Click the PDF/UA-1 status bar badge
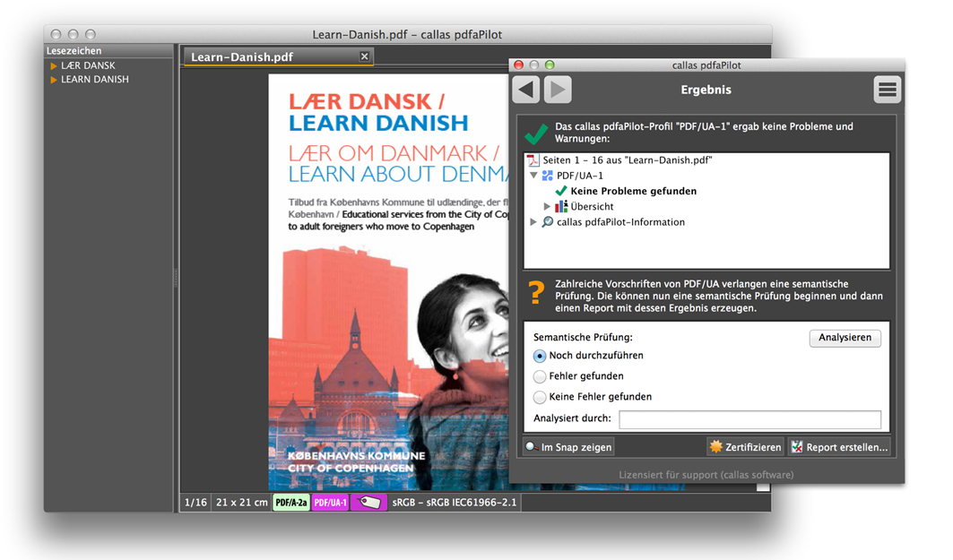The image size is (953, 560). click(x=330, y=503)
